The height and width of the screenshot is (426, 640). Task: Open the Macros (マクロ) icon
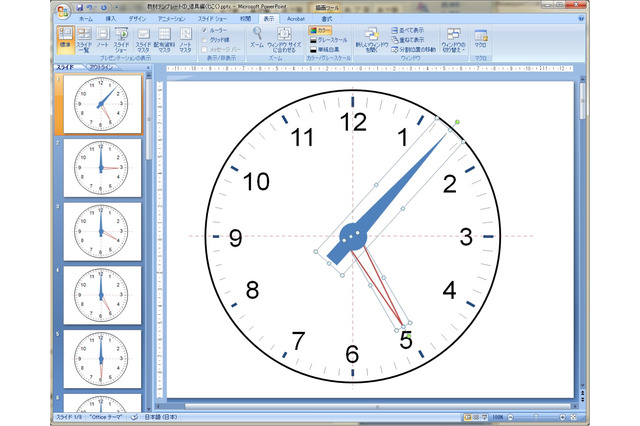click(480, 38)
